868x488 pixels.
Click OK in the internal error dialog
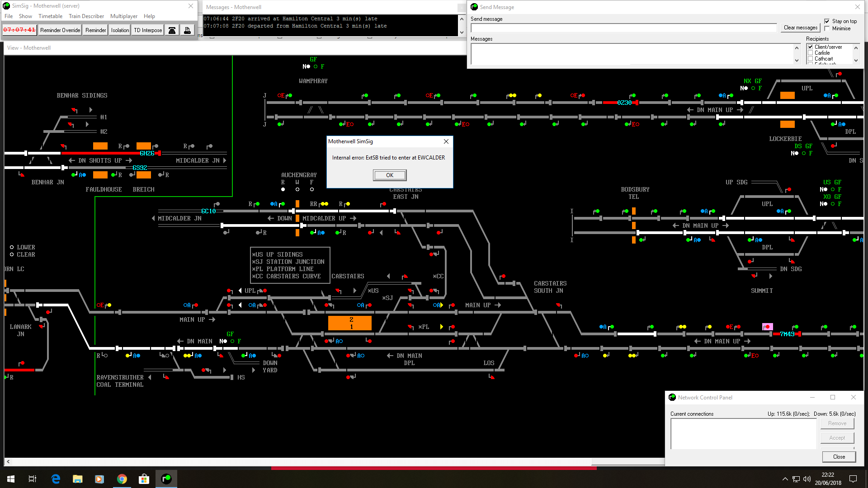(x=390, y=175)
